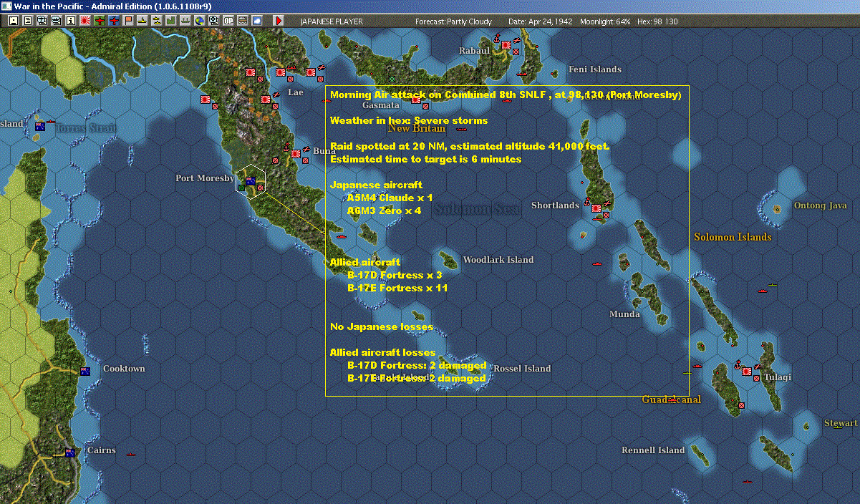Viewport: 860px width, 504px height.
Task: Click 'Weather in hex: Severe storms' line
Action: [409, 120]
